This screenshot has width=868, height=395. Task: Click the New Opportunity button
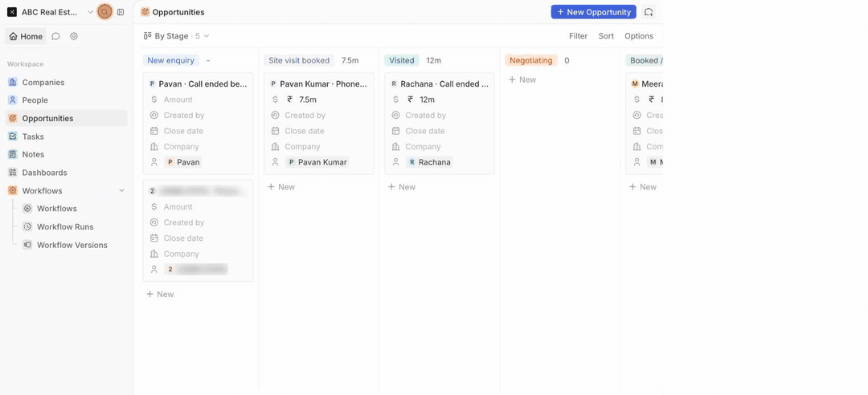pyautogui.click(x=593, y=11)
